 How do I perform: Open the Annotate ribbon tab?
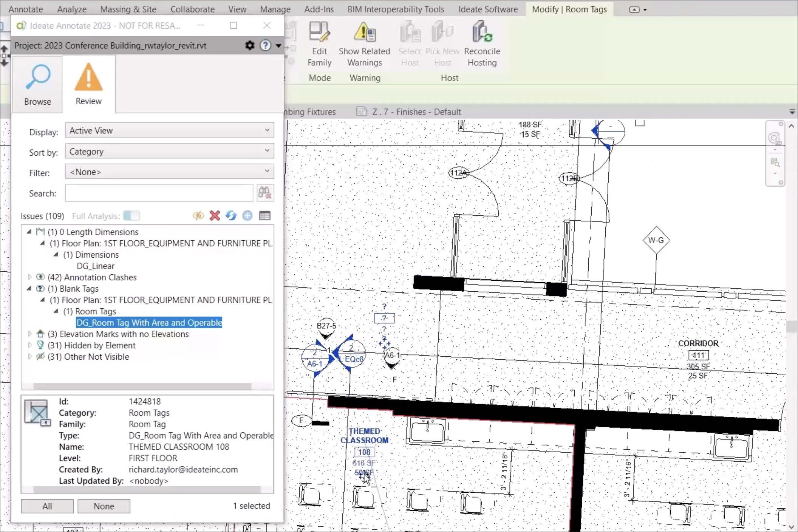pyautogui.click(x=26, y=9)
